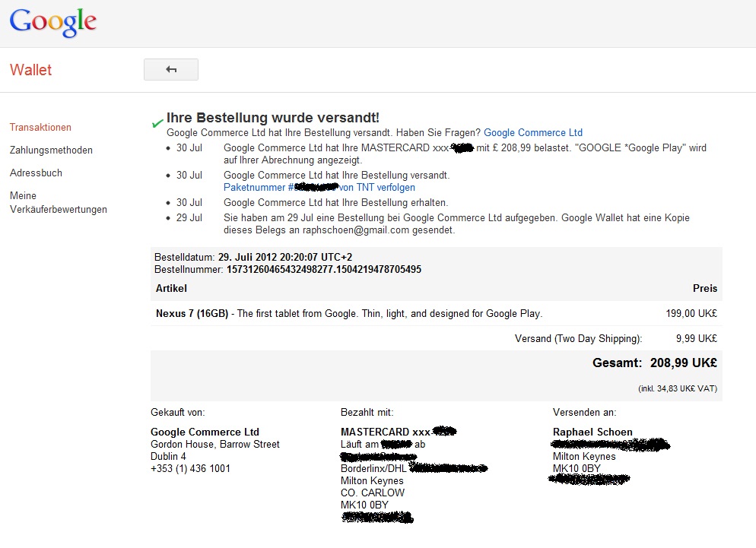Image resolution: width=756 pixels, height=548 pixels.
Task: Open Meine Verkäuferbewertungen in the sidebar
Action: tap(59, 202)
